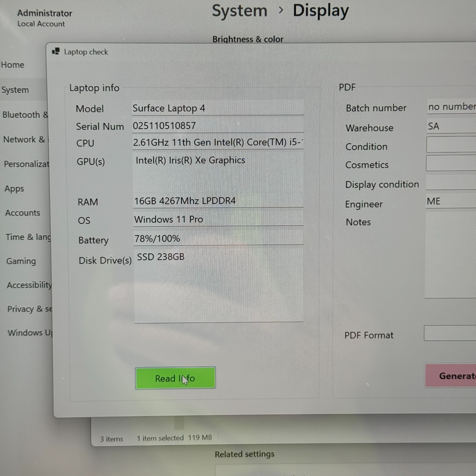Click the Model field showing Surface Laptop 4
This screenshot has width=476, height=476.
218,108
